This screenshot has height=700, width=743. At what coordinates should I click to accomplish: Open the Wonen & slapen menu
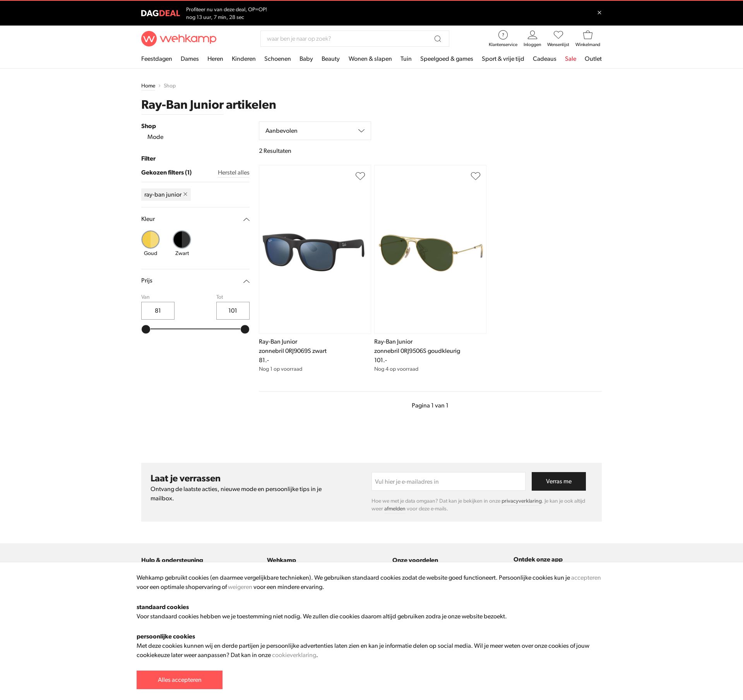pos(370,59)
